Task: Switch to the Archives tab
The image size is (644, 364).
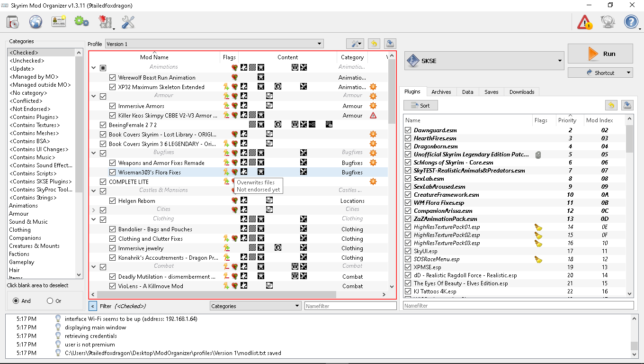Action: (x=441, y=92)
